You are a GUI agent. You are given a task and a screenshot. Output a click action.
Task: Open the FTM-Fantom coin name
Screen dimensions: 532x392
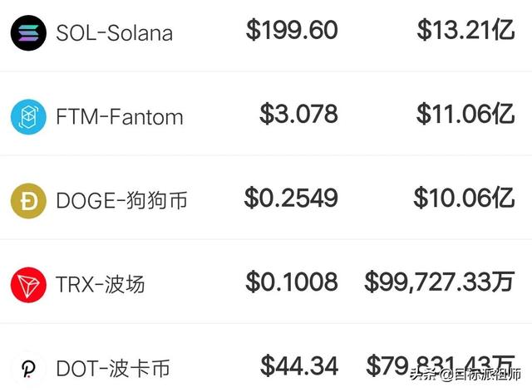(x=120, y=117)
